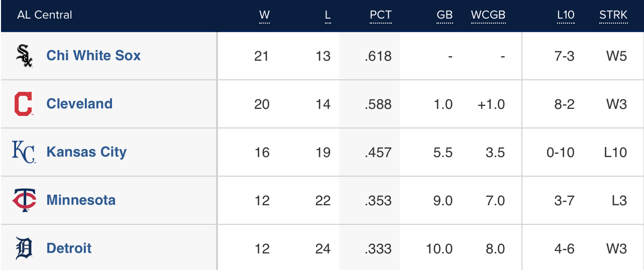Click the GB column header

pos(445,15)
